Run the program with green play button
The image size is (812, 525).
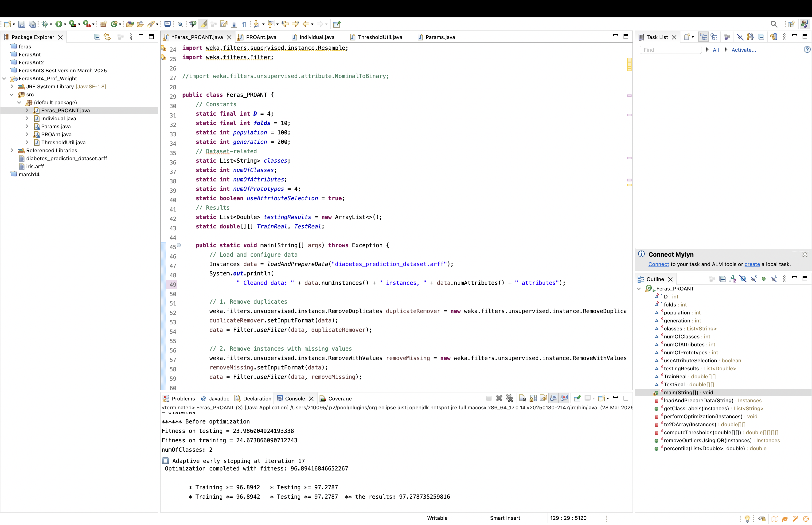pyautogui.click(x=59, y=24)
